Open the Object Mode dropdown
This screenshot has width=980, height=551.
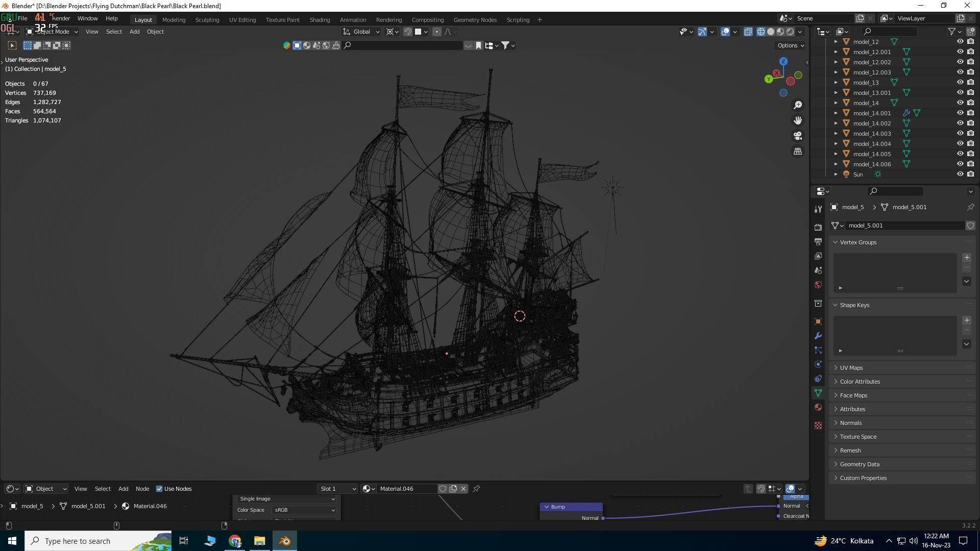(52, 32)
